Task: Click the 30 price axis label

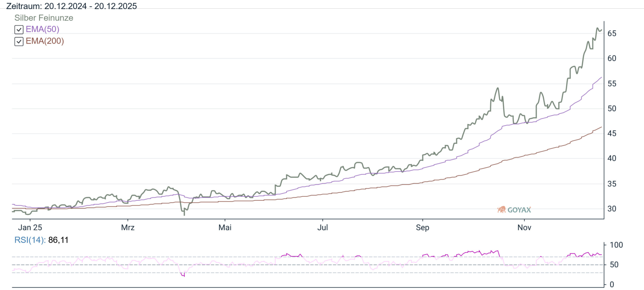Action: point(612,209)
